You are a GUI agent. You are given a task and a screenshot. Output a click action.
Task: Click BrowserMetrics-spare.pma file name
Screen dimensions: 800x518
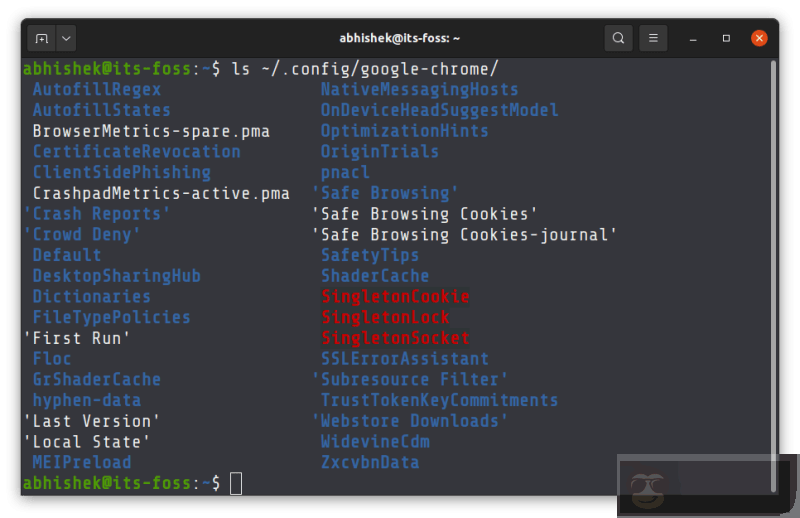[151, 131]
